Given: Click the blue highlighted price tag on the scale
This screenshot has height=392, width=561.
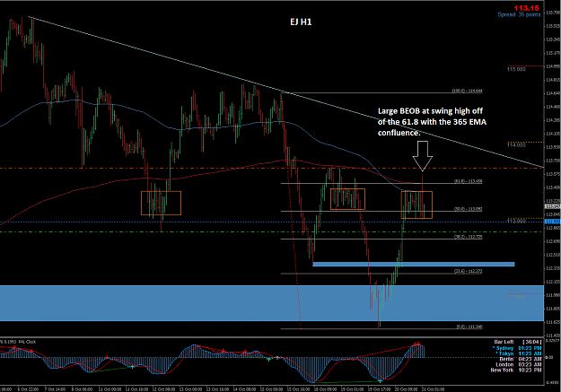Looking at the screenshot, I should (552, 222).
